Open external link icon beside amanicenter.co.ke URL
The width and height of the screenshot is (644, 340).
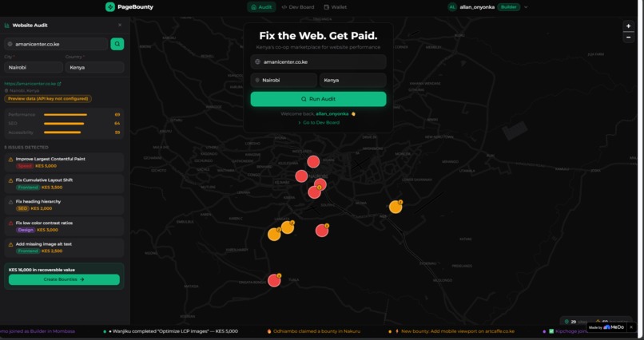tap(59, 84)
